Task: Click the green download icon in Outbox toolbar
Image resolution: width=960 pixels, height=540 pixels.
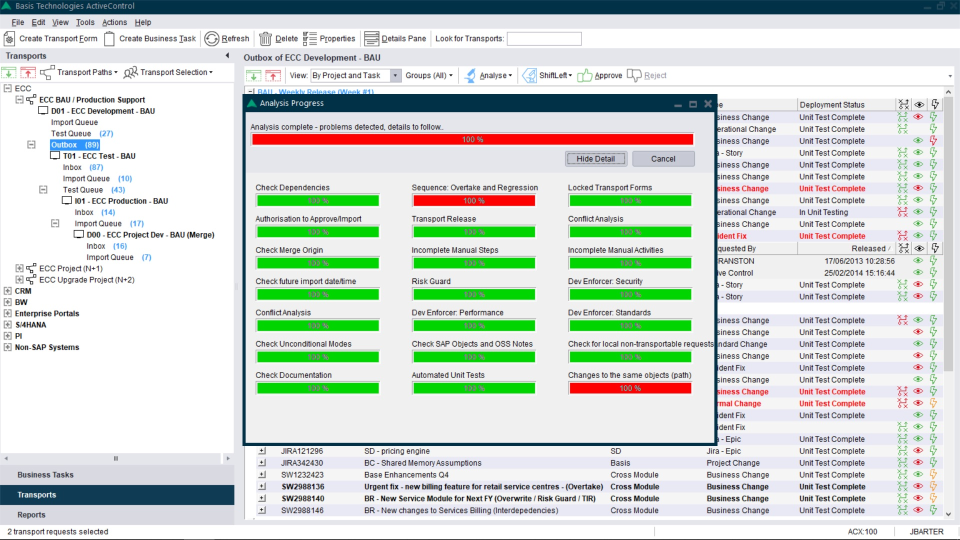Action: point(253,76)
